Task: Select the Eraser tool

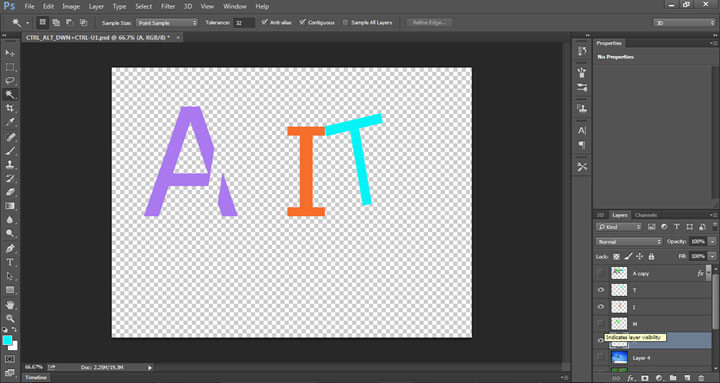Action: pos(10,192)
